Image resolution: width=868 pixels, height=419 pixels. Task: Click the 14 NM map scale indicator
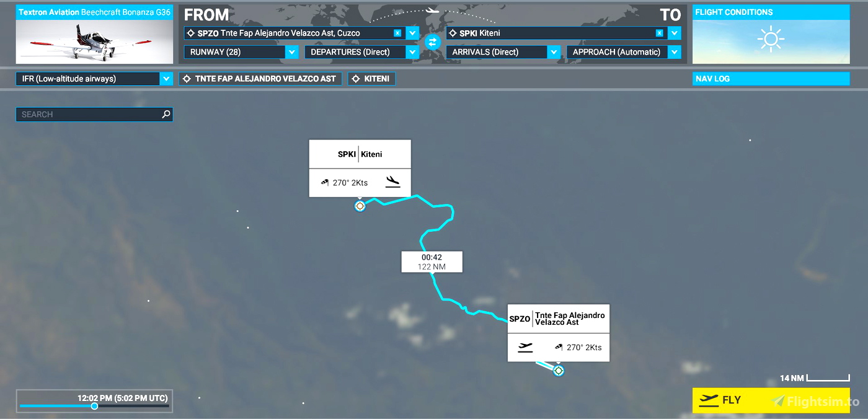(815, 378)
